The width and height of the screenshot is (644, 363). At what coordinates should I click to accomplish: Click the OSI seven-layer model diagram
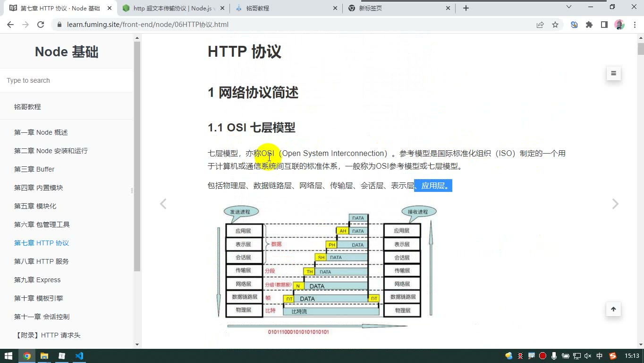[326, 270]
